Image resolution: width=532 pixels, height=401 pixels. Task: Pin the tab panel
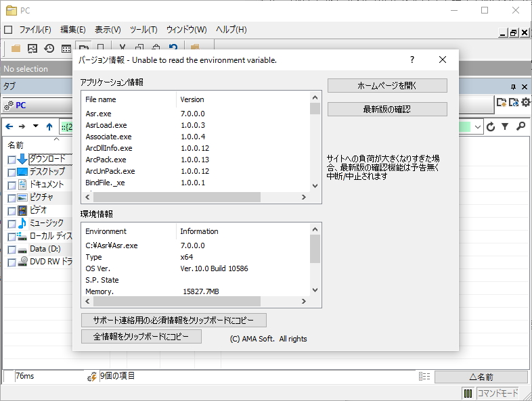click(513, 87)
